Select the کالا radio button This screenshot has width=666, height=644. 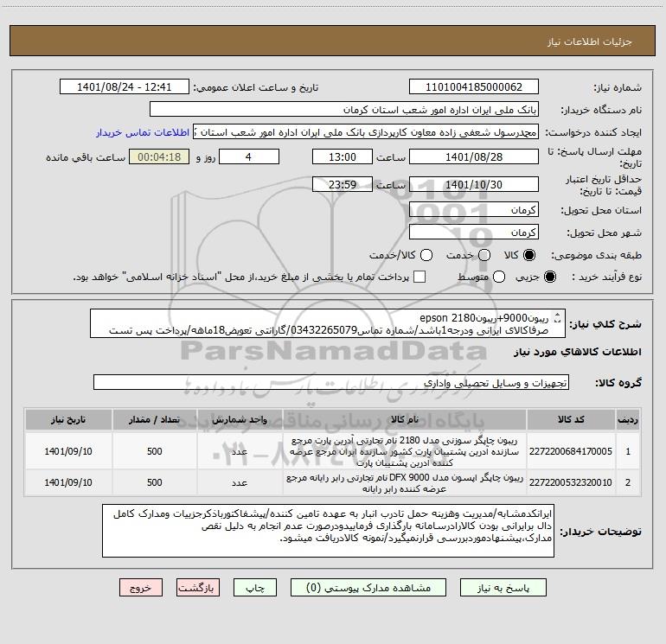click(x=529, y=255)
